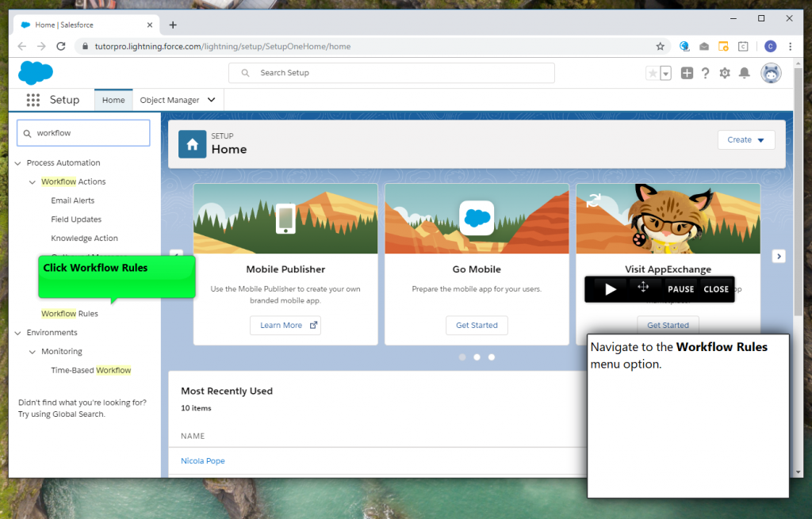Image resolution: width=812 pixels, height=519 pixels.
Task: Open the Notifications bell
Action: [x=744, y=73]
